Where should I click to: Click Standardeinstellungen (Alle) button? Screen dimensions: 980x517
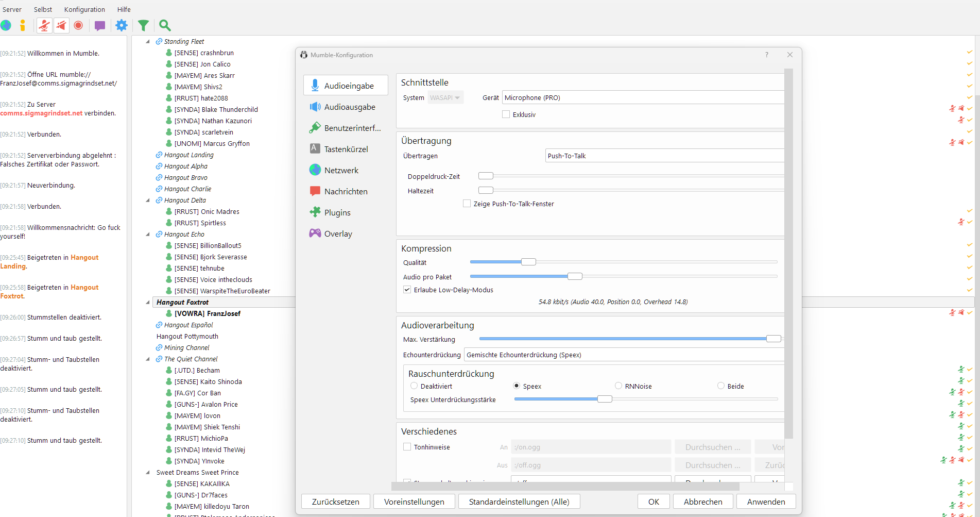(x=519, y=502)
